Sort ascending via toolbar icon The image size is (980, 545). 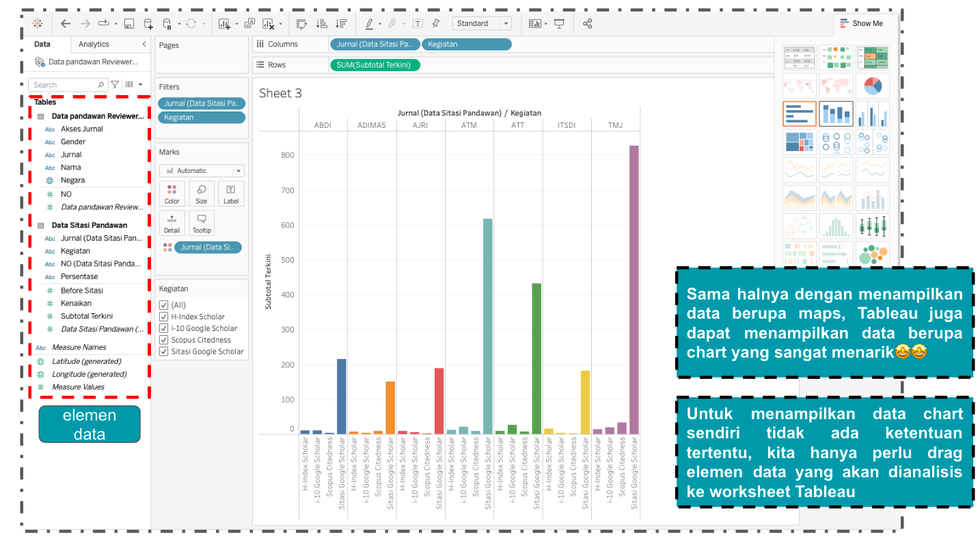click(321, 23)
